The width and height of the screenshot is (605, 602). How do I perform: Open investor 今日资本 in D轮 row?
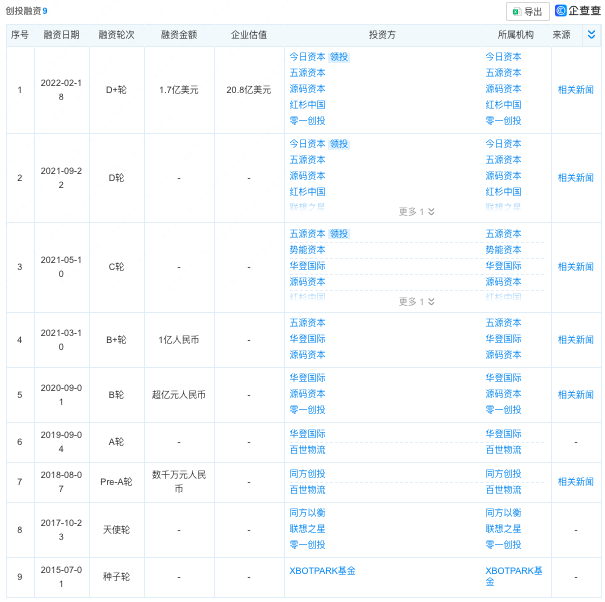point(308,144)
